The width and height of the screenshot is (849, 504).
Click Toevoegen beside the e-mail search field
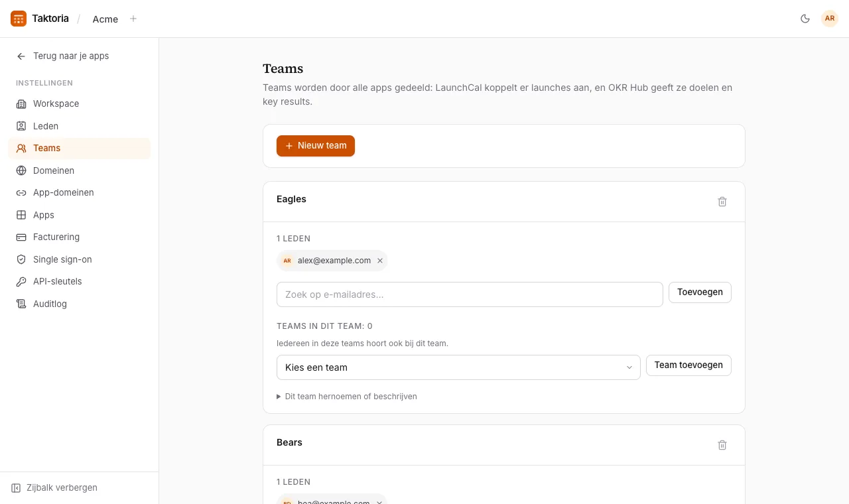pos(700,292)
